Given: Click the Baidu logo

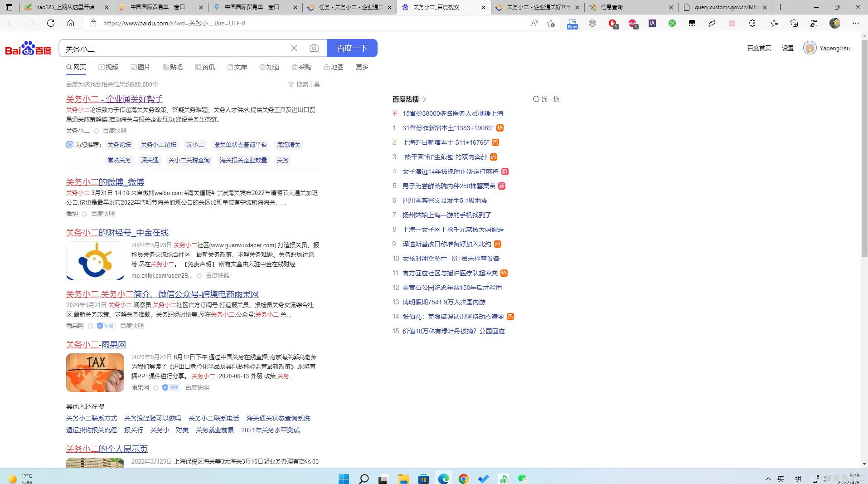Looking at the screenshot, I should (28, 48).
